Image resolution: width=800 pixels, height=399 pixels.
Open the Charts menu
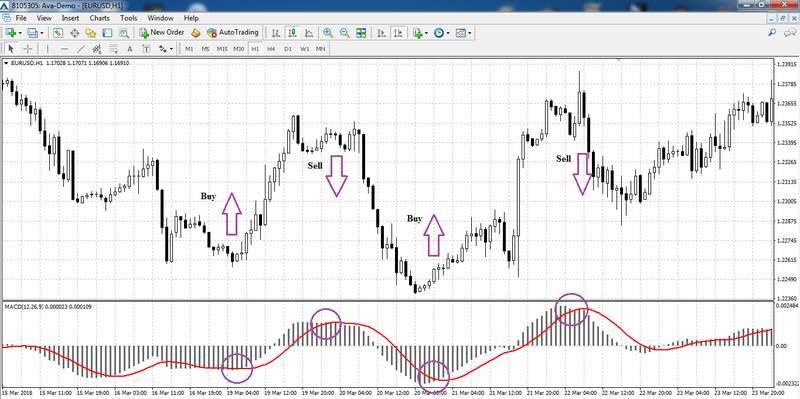pyautogui.click(x=99, y=18)
